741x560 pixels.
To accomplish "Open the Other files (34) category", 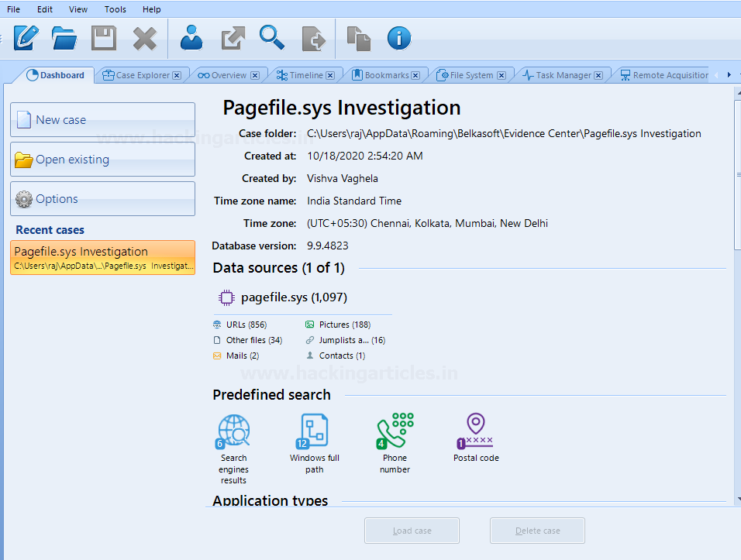I will pyautogui.click(x=248, y=341).
